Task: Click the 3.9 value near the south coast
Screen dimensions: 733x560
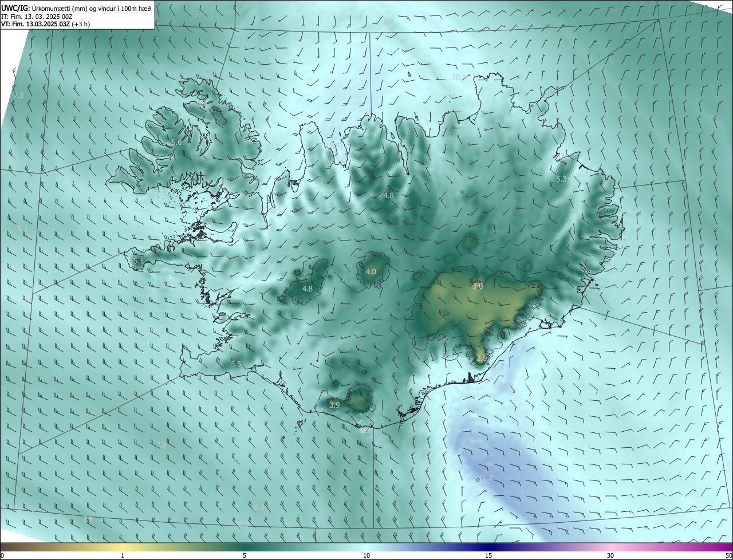Action: click(335, 405)
